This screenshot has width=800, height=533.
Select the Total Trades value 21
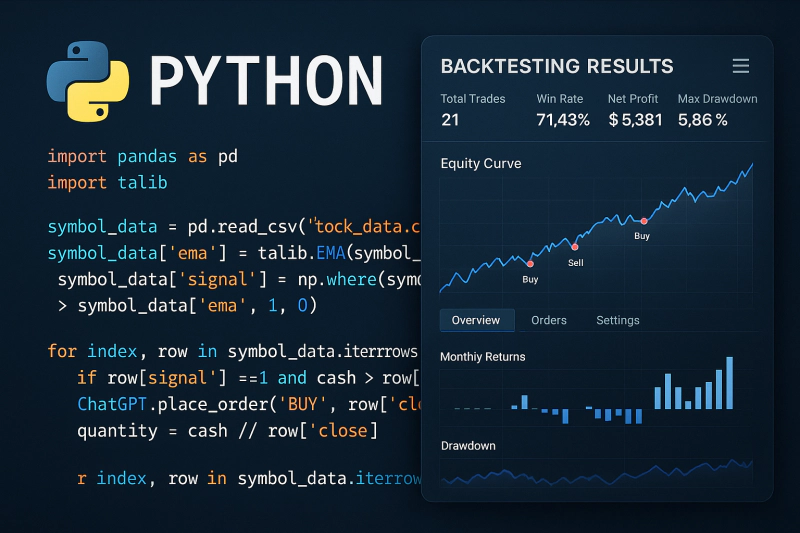450,120
